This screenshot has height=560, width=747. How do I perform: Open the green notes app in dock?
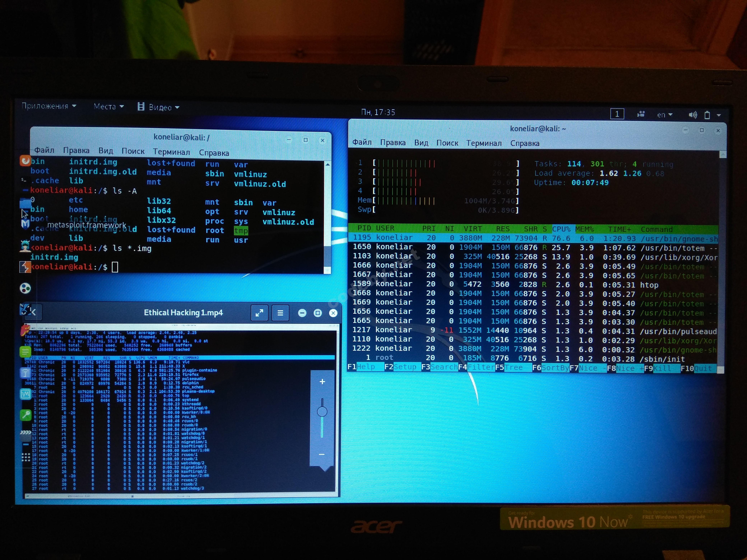tap(25, 352)
